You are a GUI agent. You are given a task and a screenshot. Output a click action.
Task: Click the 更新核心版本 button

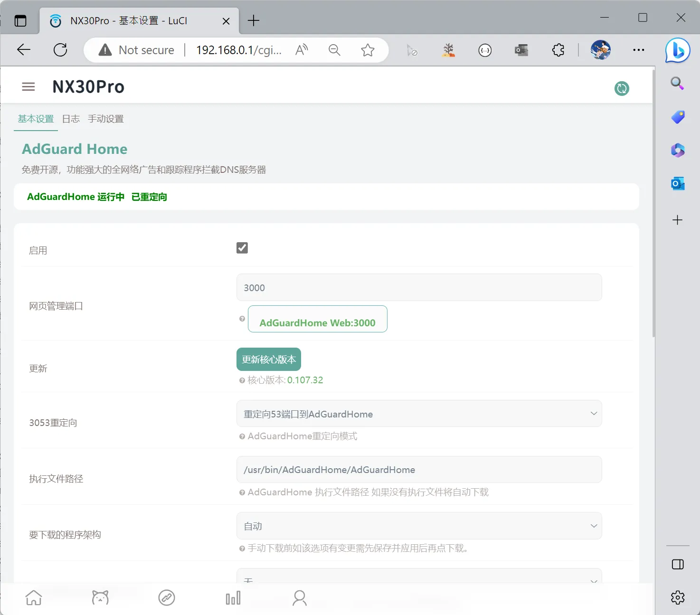[x=269, y=360]
